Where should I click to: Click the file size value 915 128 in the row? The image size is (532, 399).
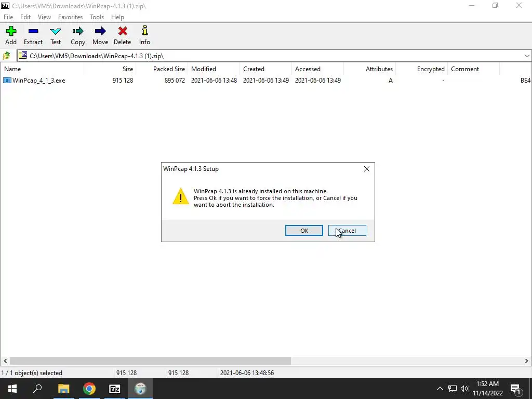(x=123, y=81)
